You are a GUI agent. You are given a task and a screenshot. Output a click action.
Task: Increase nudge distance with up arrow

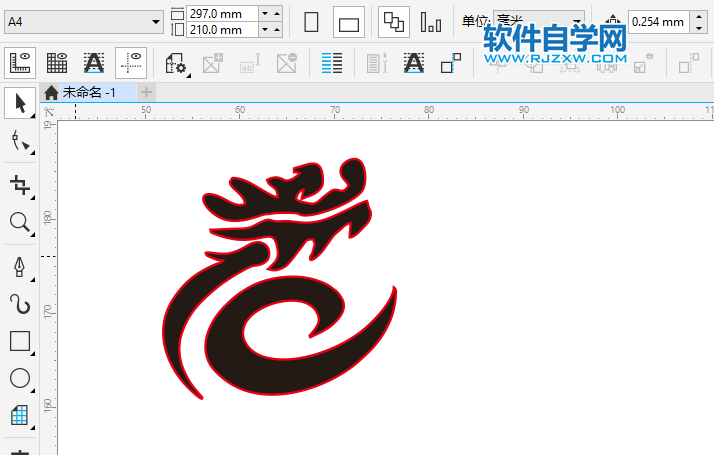pos(699,16)
